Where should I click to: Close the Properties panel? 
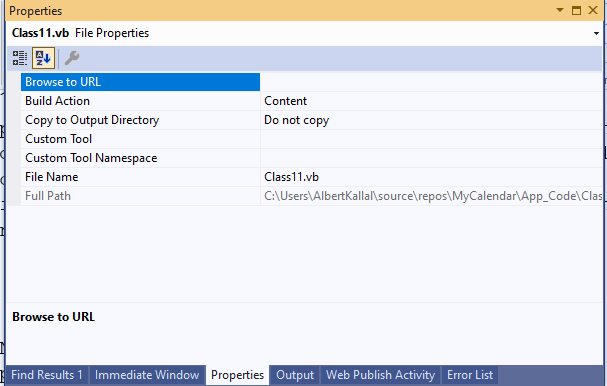[x=593, y=10]
